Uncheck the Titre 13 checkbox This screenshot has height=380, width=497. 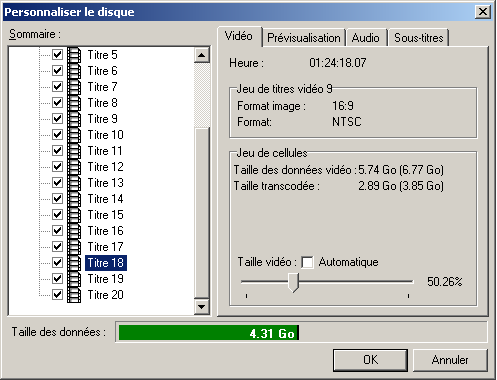(57, 182)
